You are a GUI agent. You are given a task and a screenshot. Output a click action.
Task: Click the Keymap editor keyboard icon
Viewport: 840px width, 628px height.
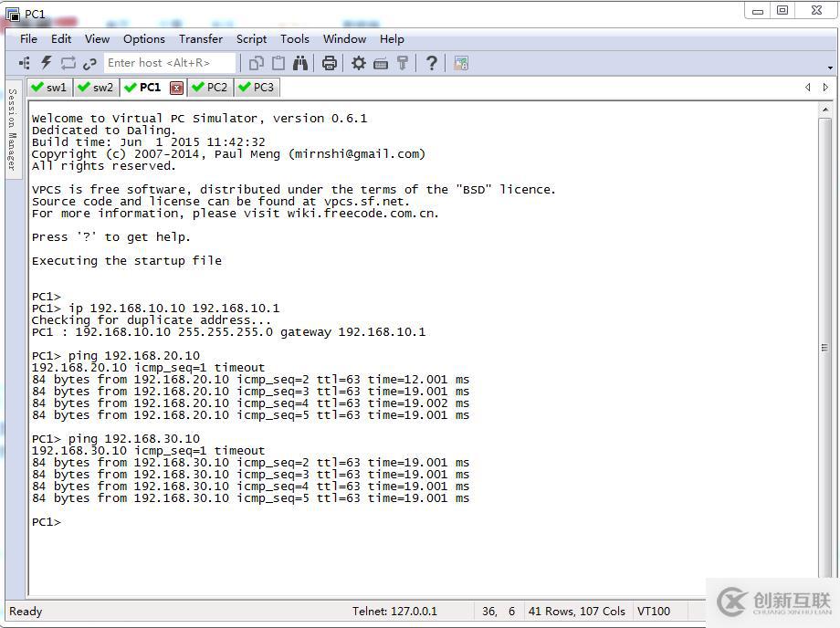[381, 64]
